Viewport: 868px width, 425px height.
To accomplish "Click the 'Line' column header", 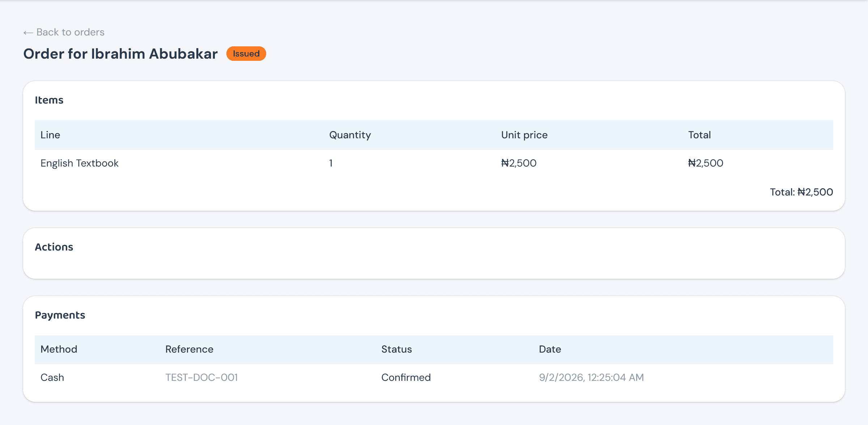I will [x=50, y=135].
